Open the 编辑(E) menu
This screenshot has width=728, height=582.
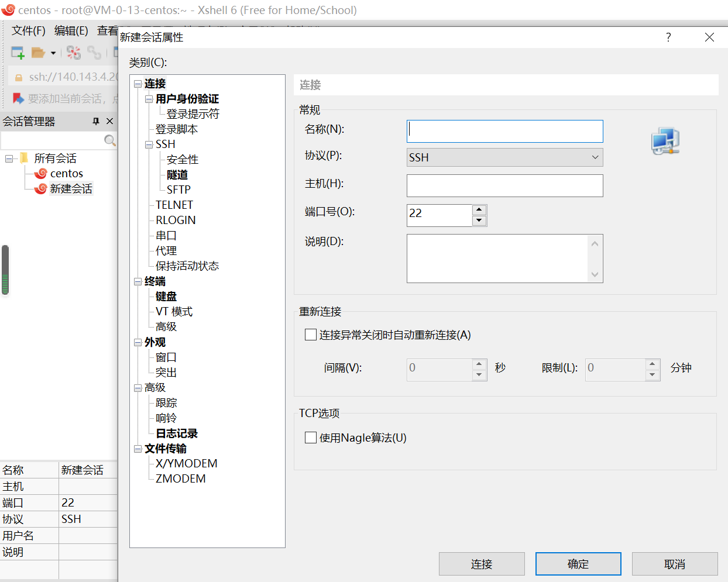tap(71, 30)
